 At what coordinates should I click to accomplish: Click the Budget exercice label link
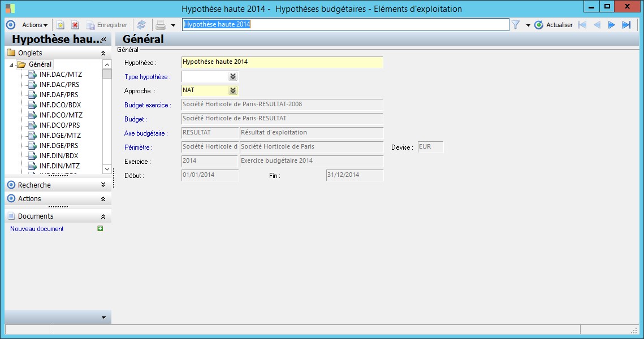(148, 105)
